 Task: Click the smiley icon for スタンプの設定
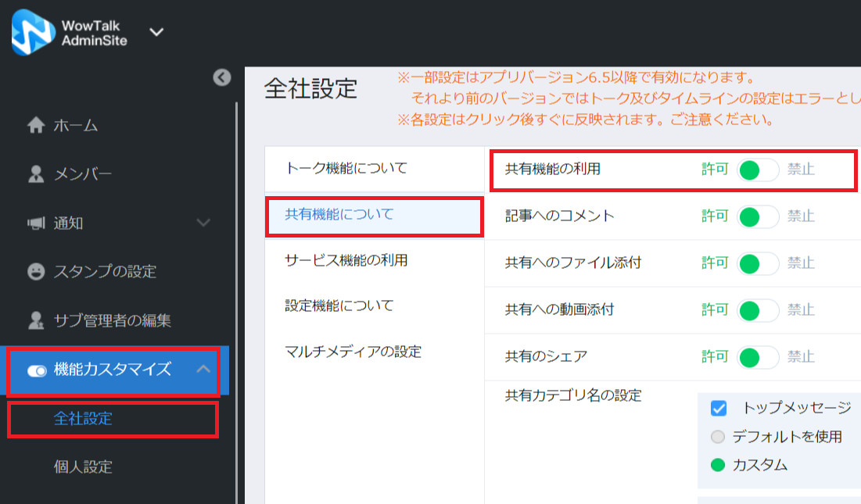pos(36,272)
